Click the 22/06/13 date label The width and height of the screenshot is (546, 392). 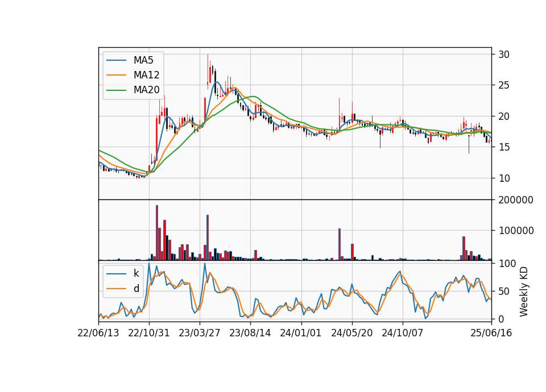click(98, 333)
